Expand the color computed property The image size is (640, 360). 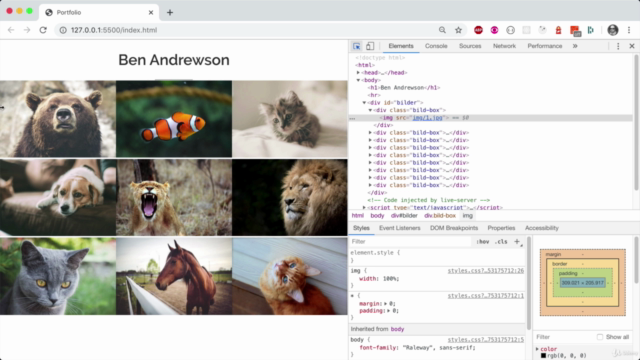538,349
